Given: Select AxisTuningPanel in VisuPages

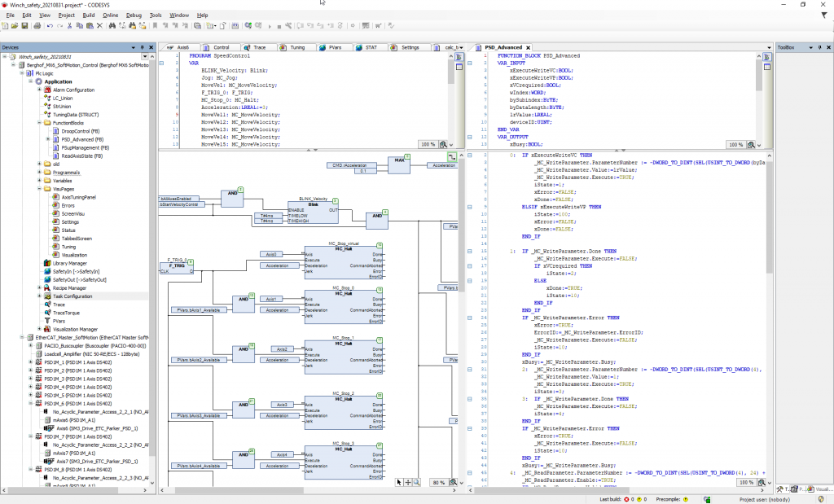Looking at the screenshot, I should [x=79, y=197].
